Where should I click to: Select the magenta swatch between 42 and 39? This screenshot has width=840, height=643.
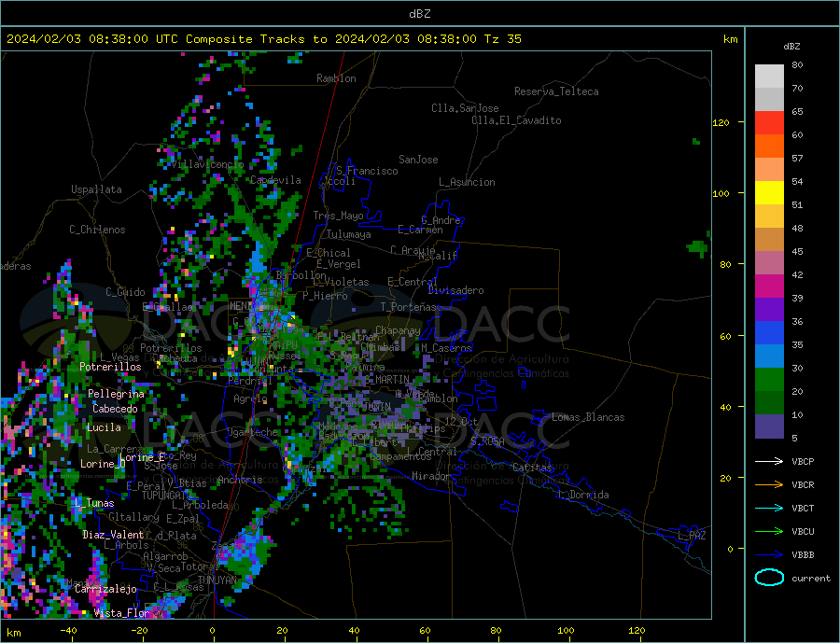click(769, 287)
